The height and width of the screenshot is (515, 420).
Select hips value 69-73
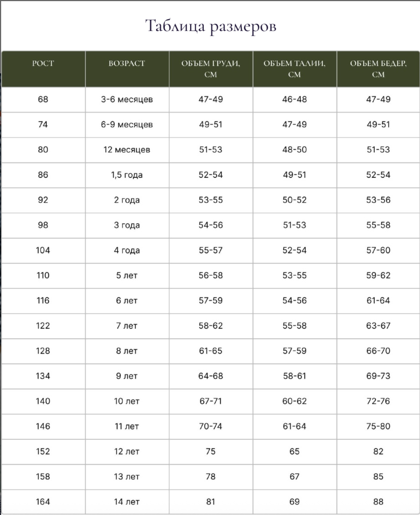378,376
